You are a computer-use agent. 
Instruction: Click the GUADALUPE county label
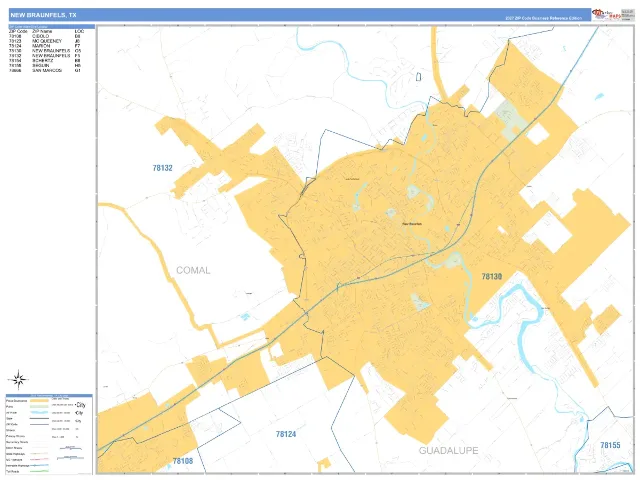[449, 451]
